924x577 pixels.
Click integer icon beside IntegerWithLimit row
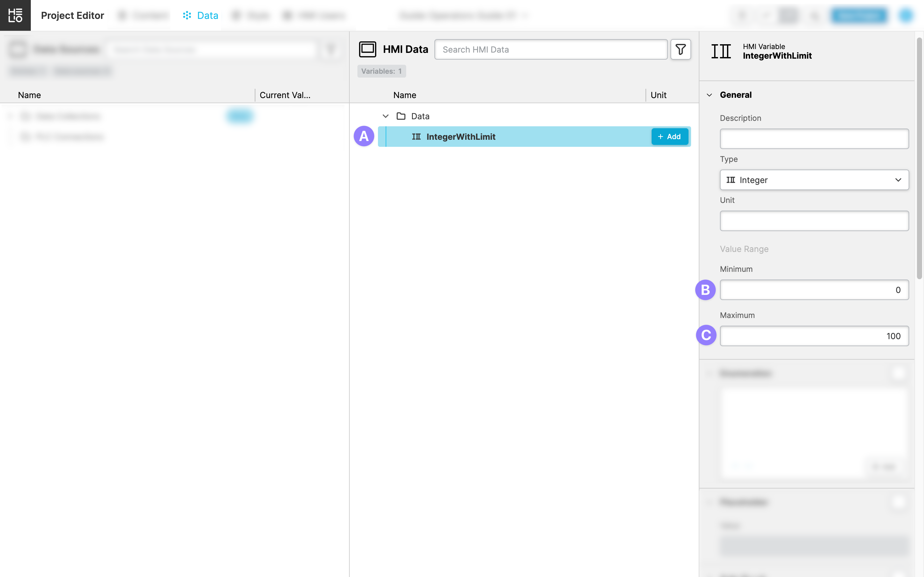pos(416,137)
